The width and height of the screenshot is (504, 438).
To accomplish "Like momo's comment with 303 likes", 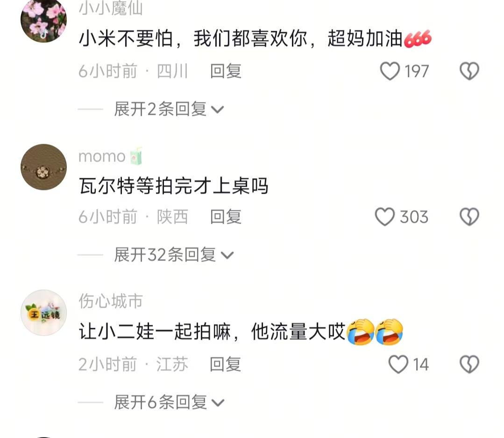I will click(x=385, y=217).
